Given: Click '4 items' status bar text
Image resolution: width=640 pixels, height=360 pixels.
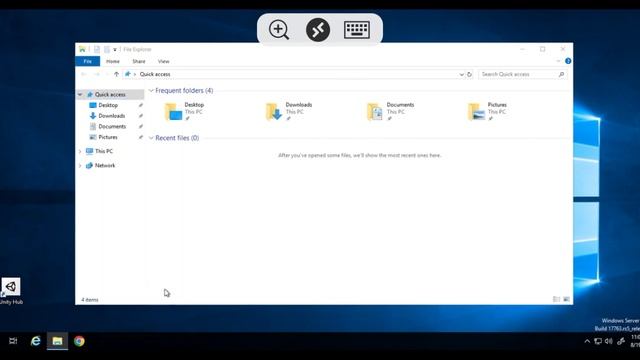Looking at the screenshot, I should (x=90, y=300).
